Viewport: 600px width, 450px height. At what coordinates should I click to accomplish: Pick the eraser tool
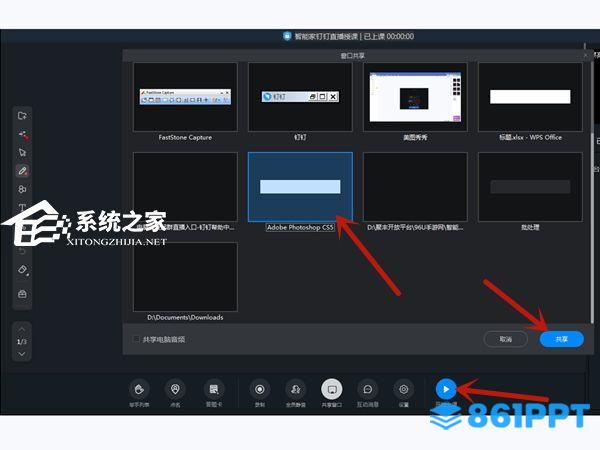(x=23, y=270)
